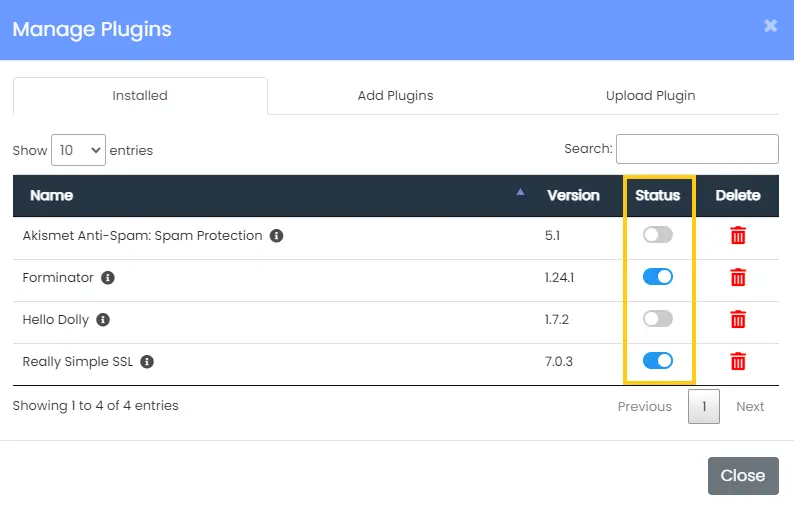Show info for Forminator plugin
794x508 pixels.
(107, 278)
